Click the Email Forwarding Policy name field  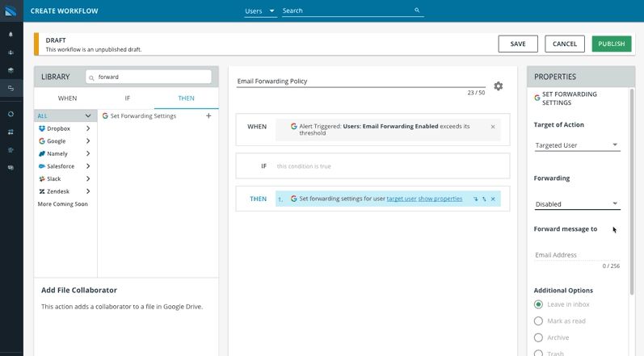tap(361, 82)
